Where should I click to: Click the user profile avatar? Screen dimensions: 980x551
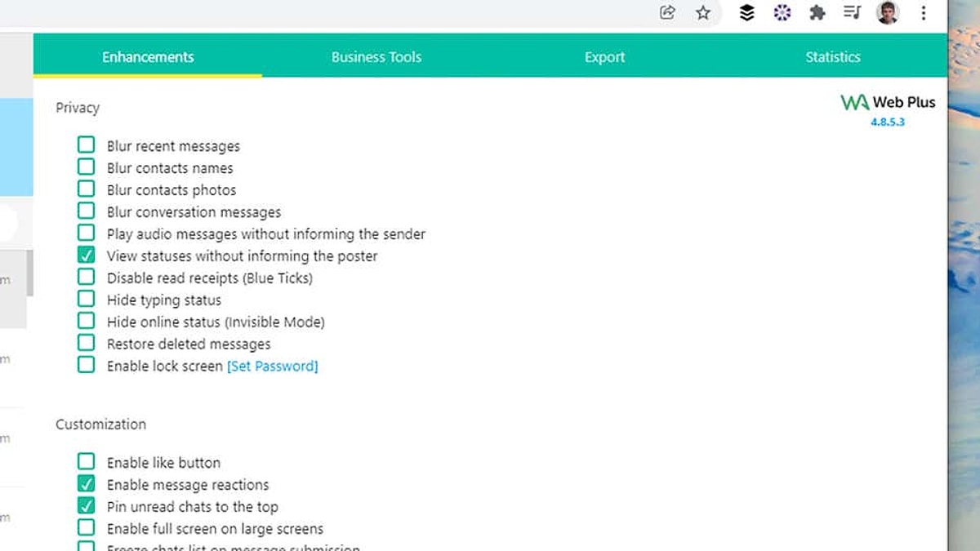(x=888, y=12)
